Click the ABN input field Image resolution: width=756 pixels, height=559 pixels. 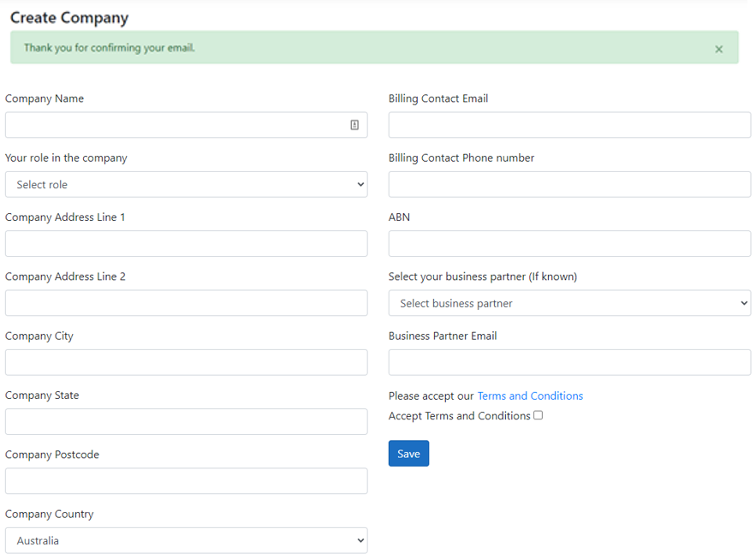coord(568,243)
